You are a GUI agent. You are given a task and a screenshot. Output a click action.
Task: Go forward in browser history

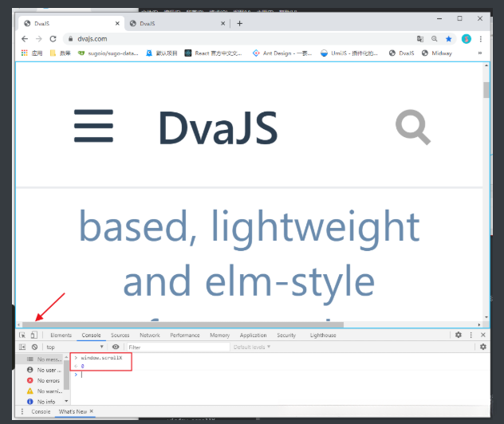[39, 39]
